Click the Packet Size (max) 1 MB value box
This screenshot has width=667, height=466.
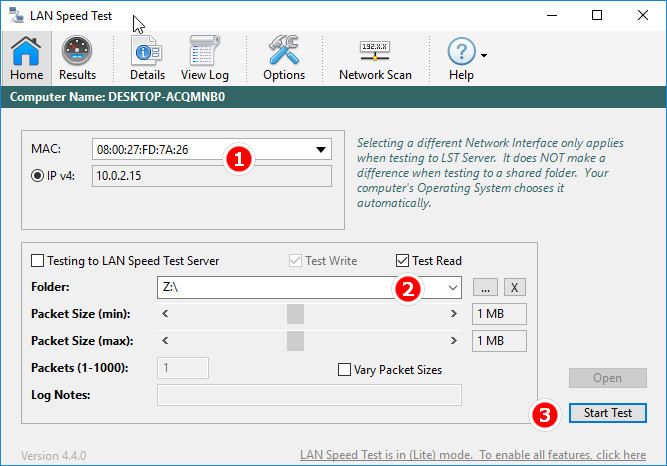[499, 341]
